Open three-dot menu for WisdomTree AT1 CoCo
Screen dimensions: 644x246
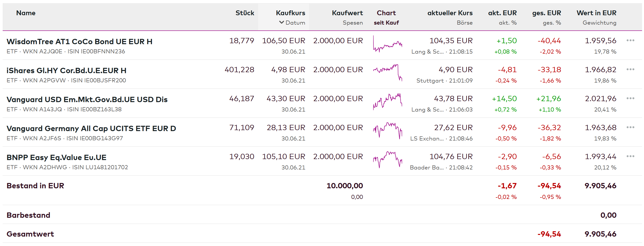pyautogui.click(x=630, y=41)
